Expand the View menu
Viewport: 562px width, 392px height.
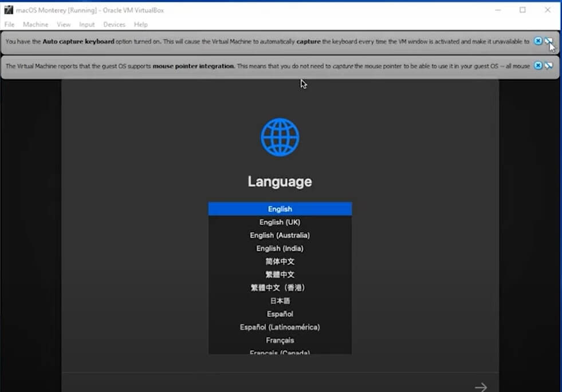click(64, 25)
